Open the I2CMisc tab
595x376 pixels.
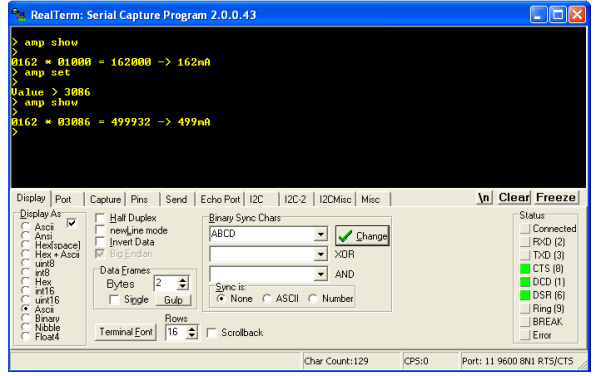click(x=335, y=199)
